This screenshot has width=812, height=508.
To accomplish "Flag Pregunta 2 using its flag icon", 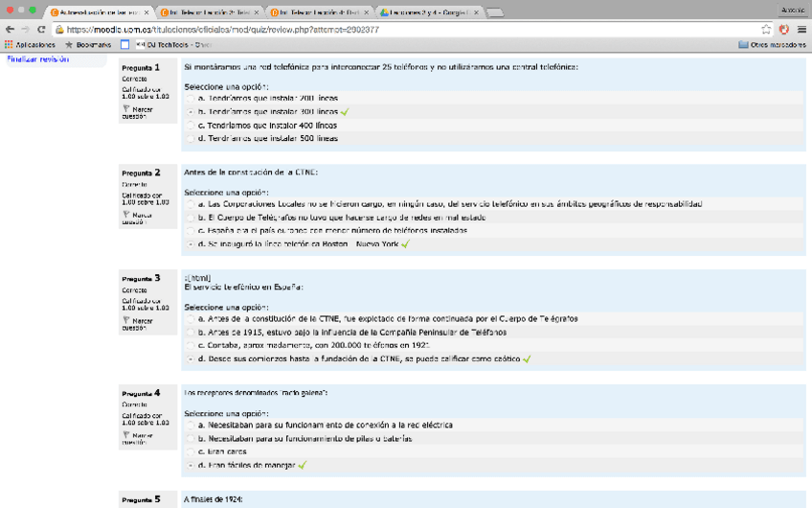I will point(127,216).
